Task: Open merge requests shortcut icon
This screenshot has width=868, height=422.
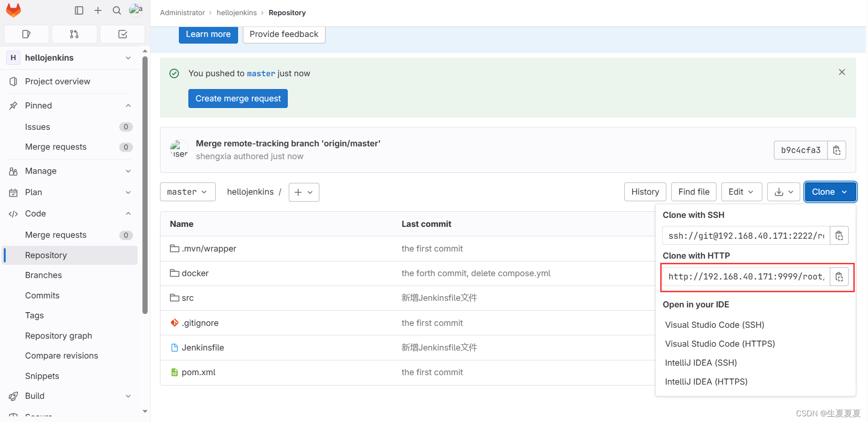Action: click(74, 34)
